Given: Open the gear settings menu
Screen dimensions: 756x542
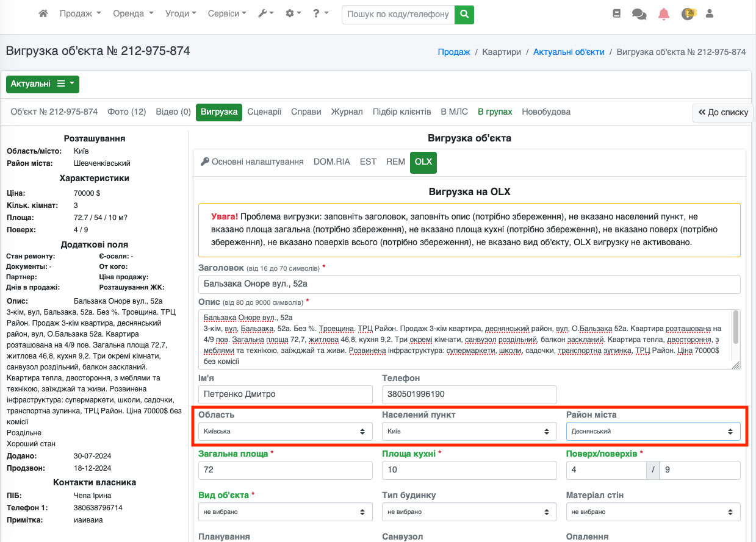Looking at the screenshot, I should pyautogui.click(x=293, y=14).
